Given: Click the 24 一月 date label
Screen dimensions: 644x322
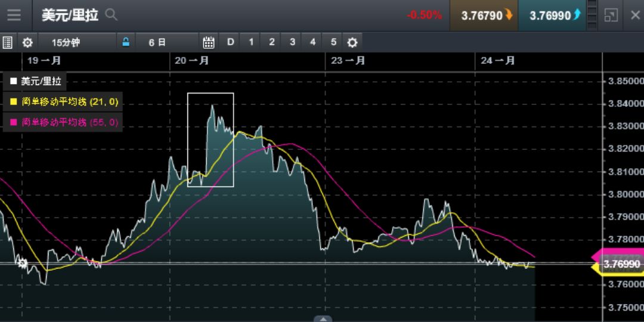Looking at the screenshot, I should [498, 61].
